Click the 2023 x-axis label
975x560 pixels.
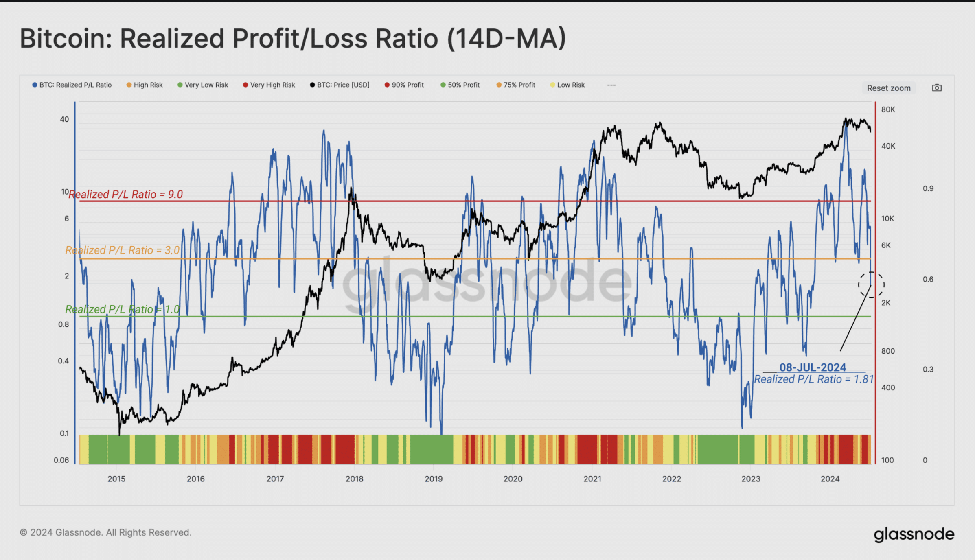click(x=751, y=479)
